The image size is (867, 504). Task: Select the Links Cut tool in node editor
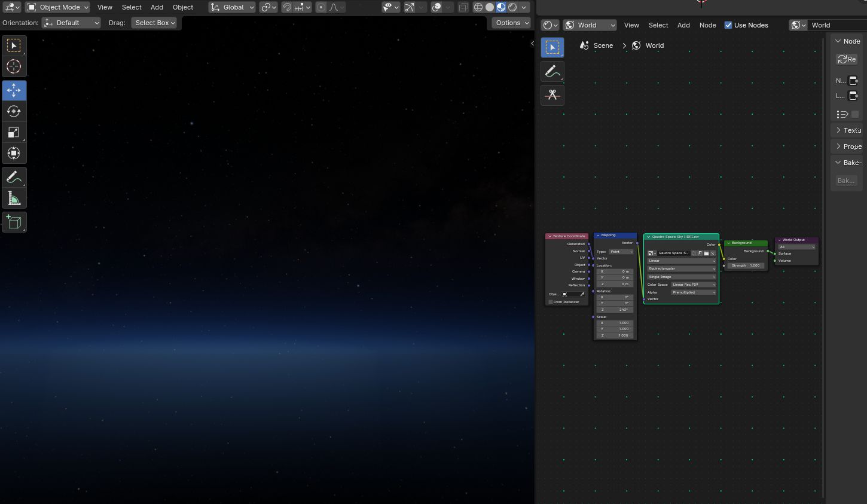[x=552, y=95]
